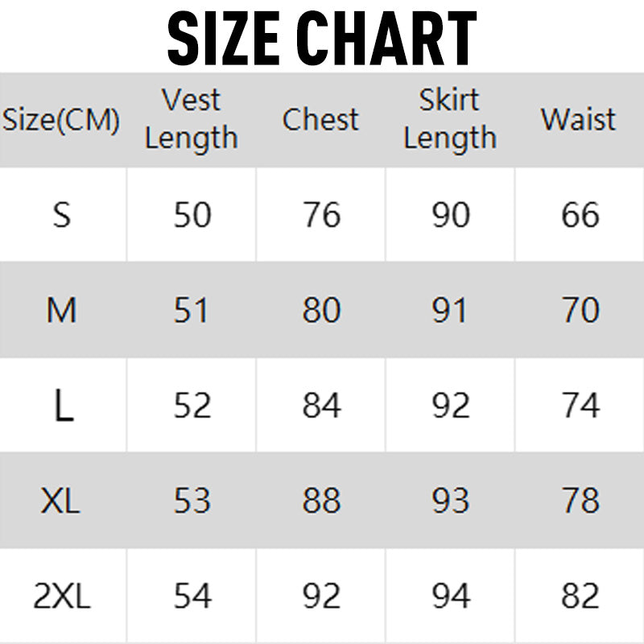This screenshot has width=644, height=644.
Task: Select the Vest Length column header
Action: point(192,119)
